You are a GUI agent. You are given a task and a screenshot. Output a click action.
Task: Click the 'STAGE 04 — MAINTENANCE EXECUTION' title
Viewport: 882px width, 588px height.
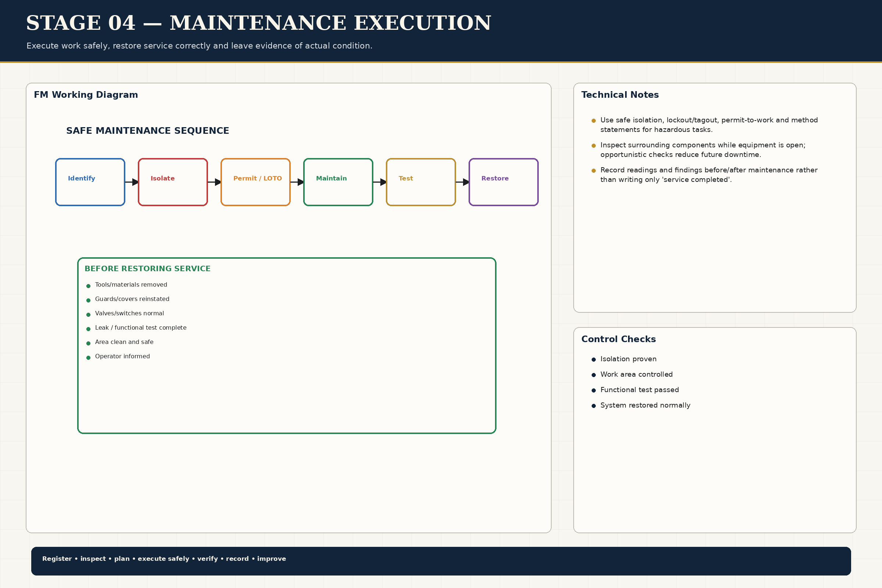coord(258,23)
